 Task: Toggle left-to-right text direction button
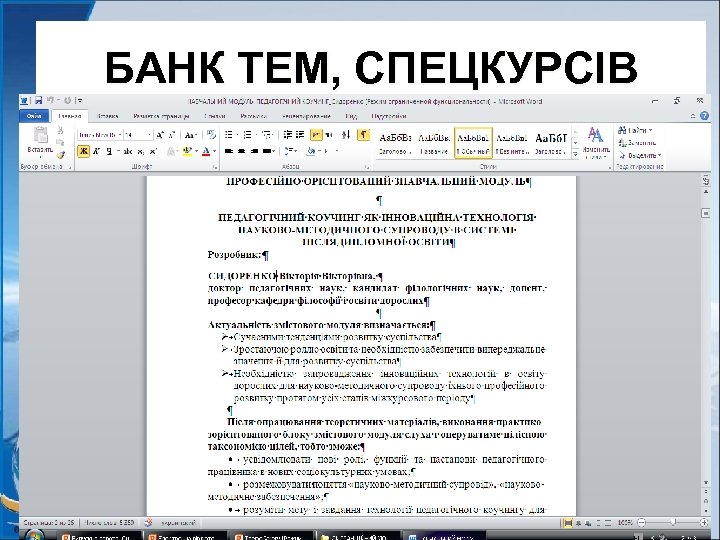point(316,135)
